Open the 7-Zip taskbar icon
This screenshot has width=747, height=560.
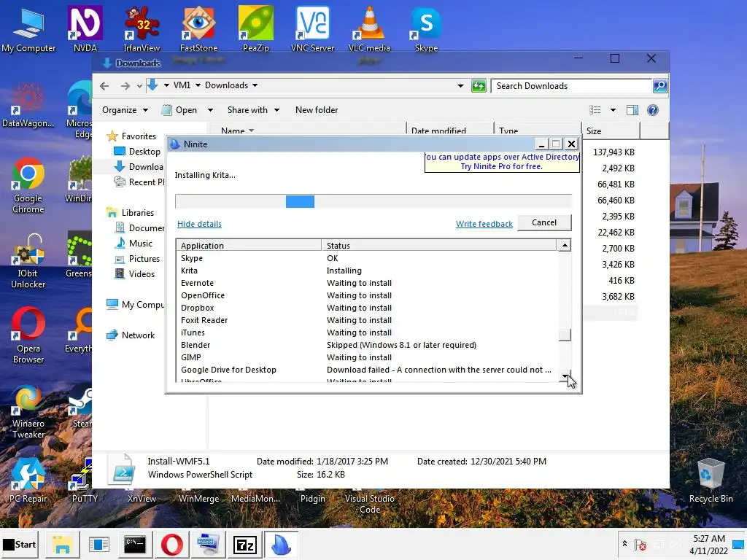(245, 544)
